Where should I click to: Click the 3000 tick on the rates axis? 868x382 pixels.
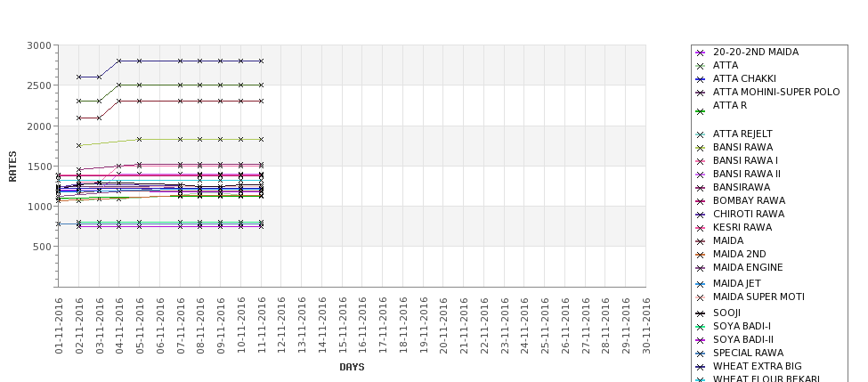(x=39, y=45)
